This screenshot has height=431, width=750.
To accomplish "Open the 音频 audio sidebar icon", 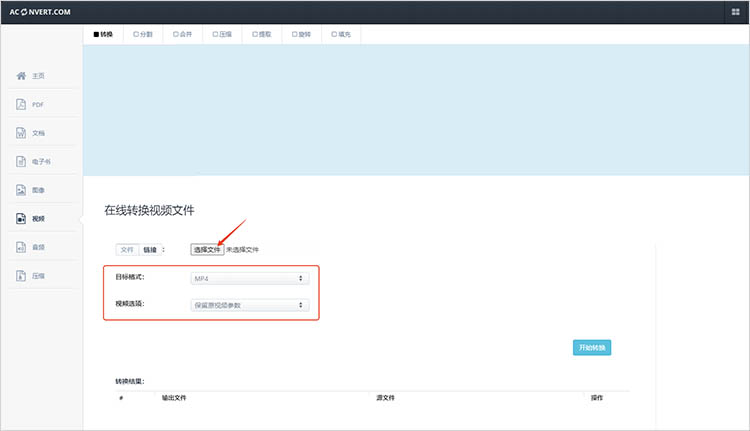I will (21, 247).
